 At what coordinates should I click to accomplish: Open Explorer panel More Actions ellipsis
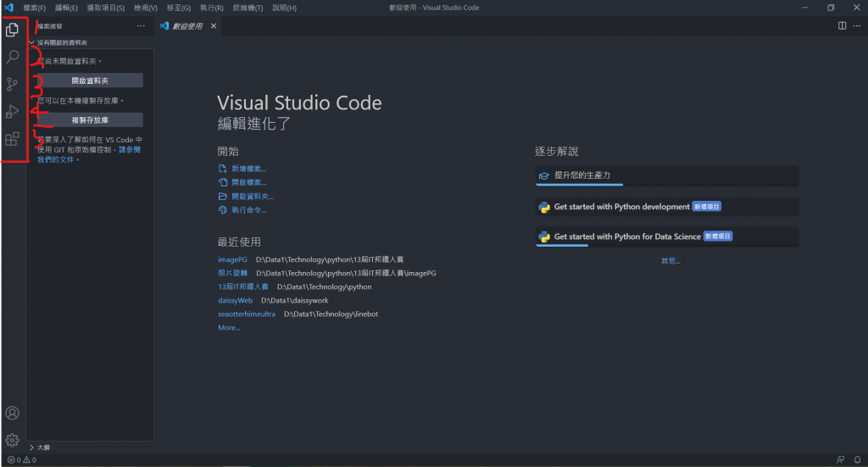pos(142,26)
